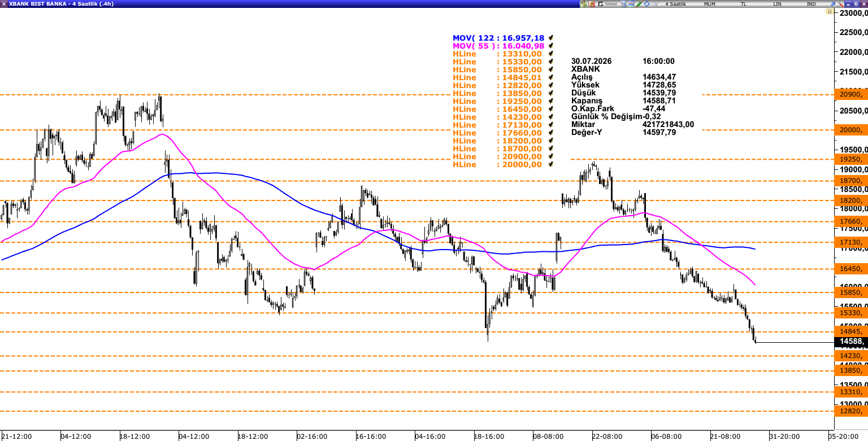Open the MUM chart type selector

[710, 4]
